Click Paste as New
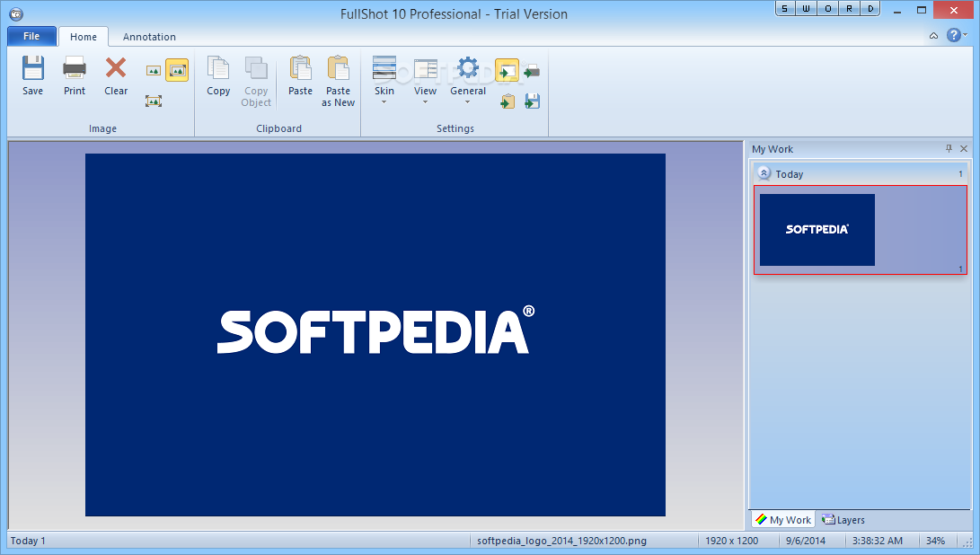Viewport: 980px width, 555px height. 338,81
